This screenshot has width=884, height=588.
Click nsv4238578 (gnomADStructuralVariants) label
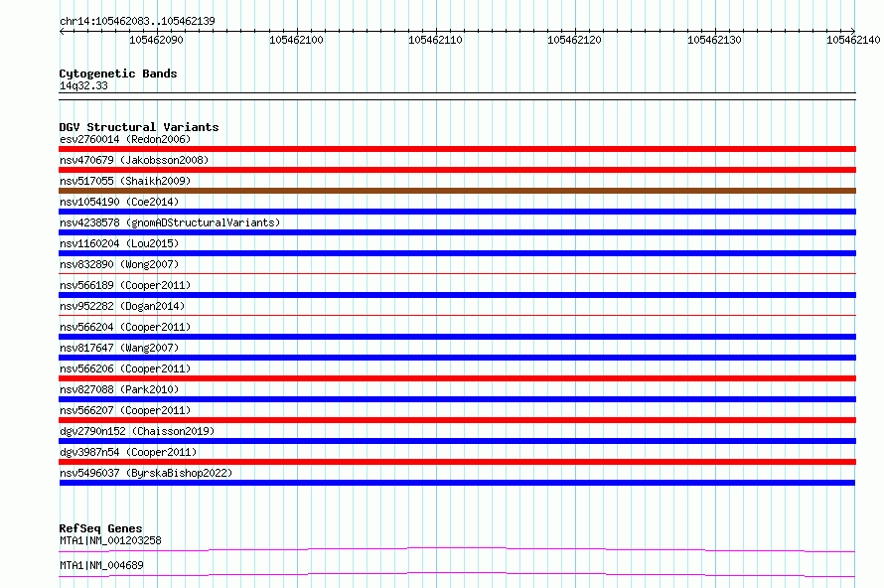[170, 222]
